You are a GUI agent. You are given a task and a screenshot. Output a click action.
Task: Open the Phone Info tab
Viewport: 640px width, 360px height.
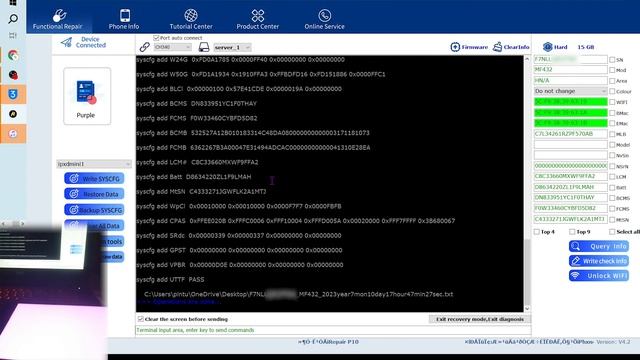[x=124, y=19]
